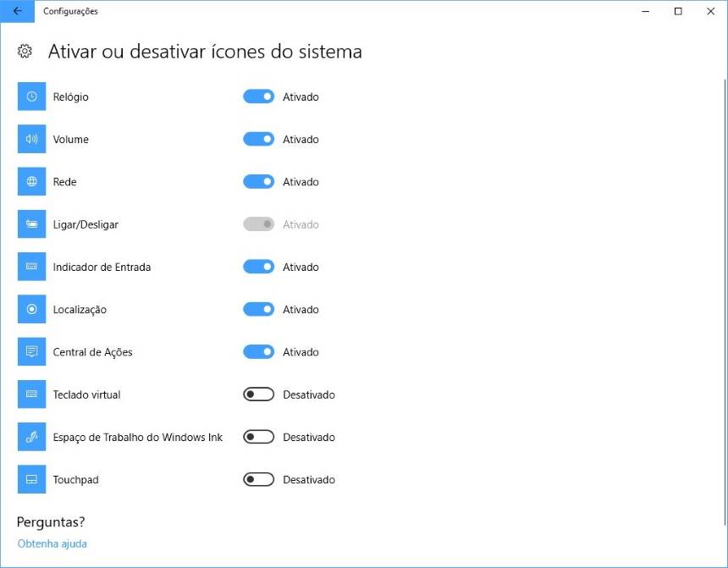Viewport: 728px width, 568px height.
Task: Click the Windows Ink pen icon
Action: click(x=30, y=437)
